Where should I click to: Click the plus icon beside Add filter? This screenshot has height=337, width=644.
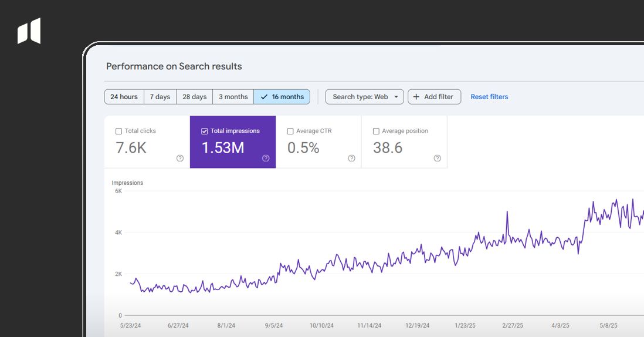[416, 97]
